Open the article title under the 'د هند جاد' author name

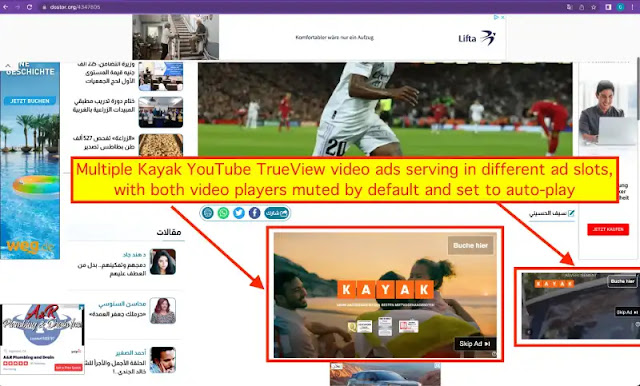click(112, 269)
